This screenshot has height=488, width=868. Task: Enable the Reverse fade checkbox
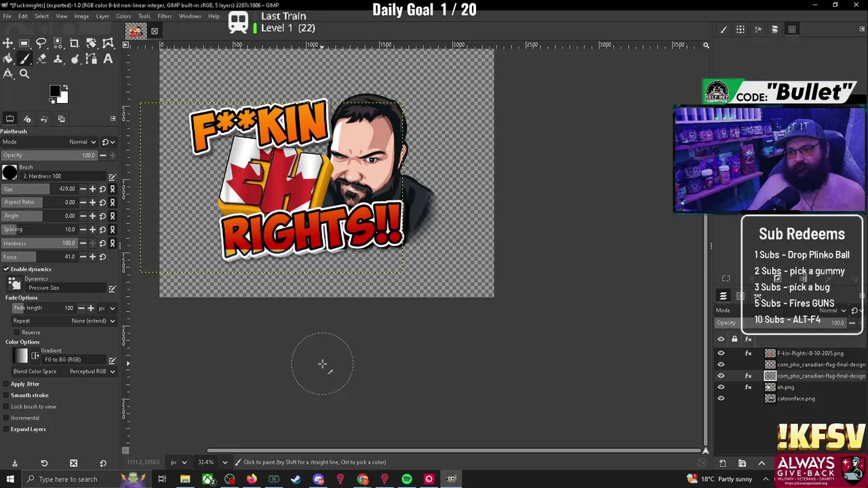pyautogui.click(x=17, y=332)
